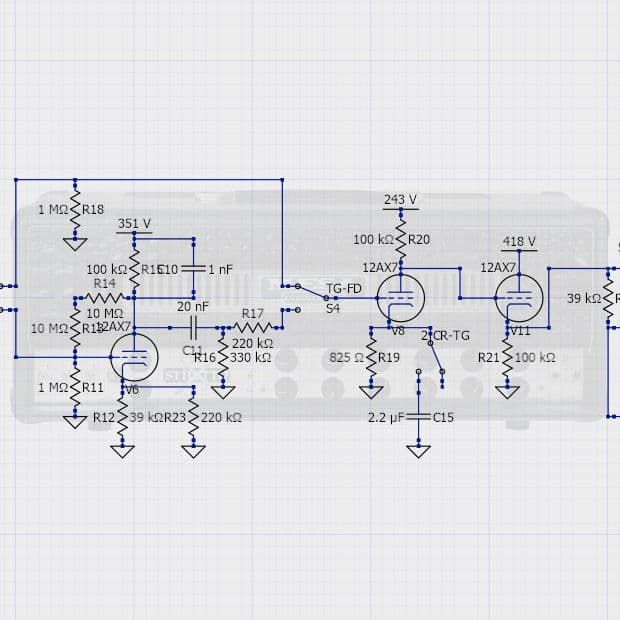Click the R18 1 MΩ resistor
Screen dimensions: 620x620
click(x=75, y=209)
